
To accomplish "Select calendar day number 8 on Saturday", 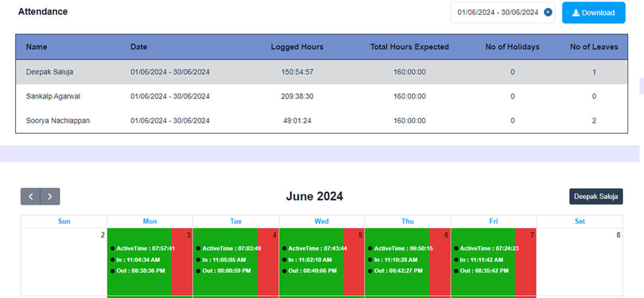I will point(618,235).
